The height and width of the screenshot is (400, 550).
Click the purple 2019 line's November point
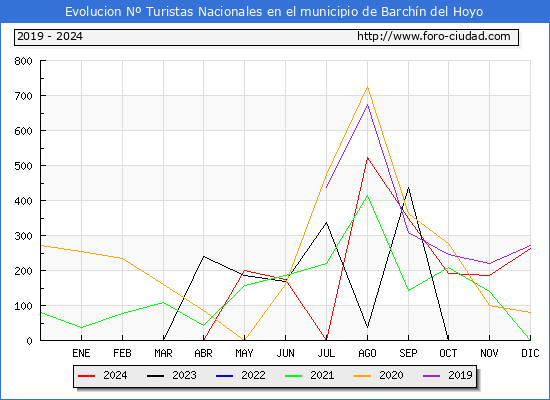point(489,264)
